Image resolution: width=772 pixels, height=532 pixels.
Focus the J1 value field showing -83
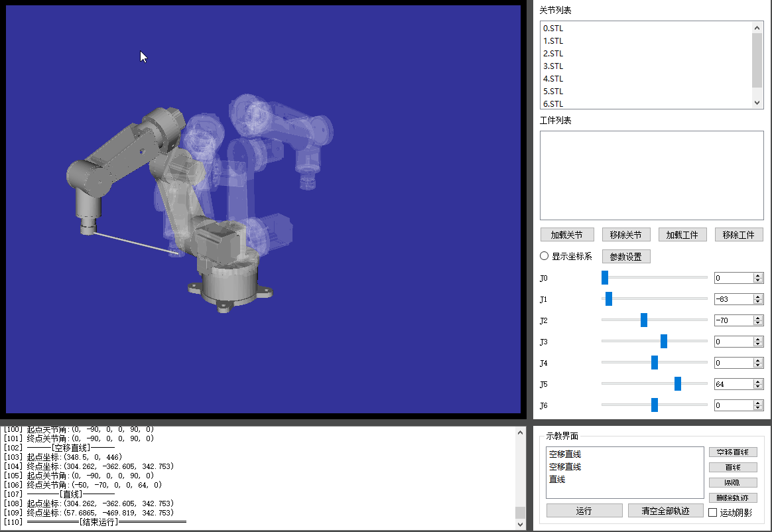734,299
